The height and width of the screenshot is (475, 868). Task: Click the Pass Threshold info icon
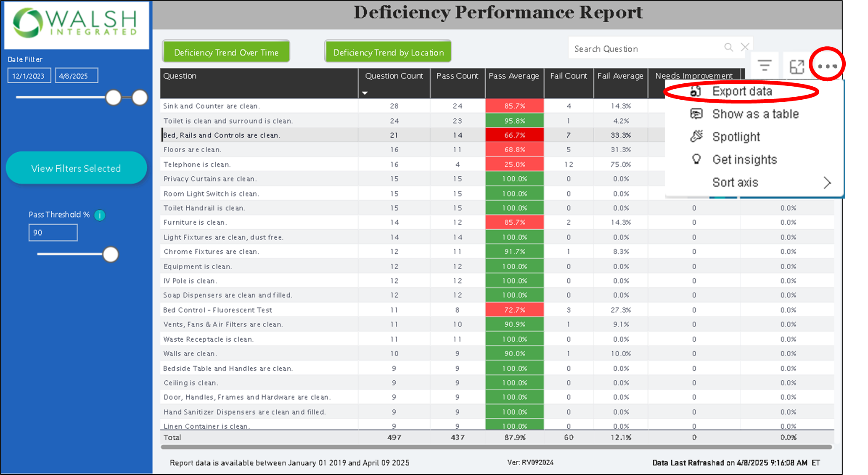pos(100,215)
